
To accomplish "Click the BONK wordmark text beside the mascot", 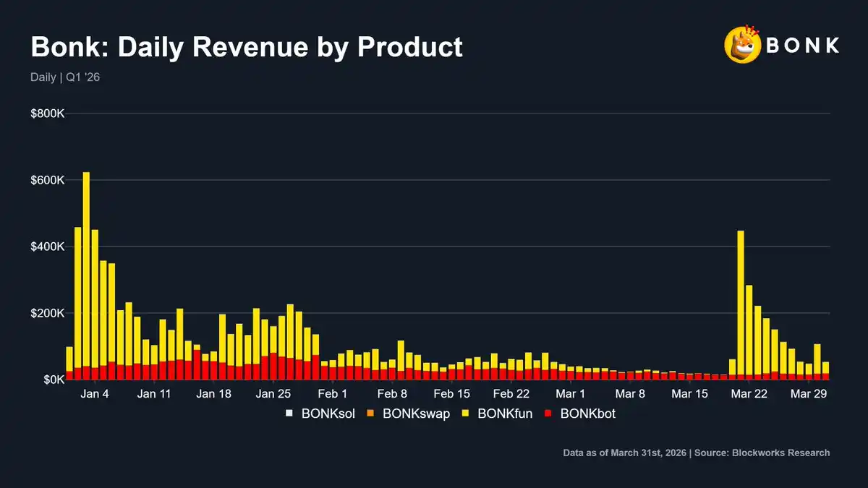I will 802,46.
